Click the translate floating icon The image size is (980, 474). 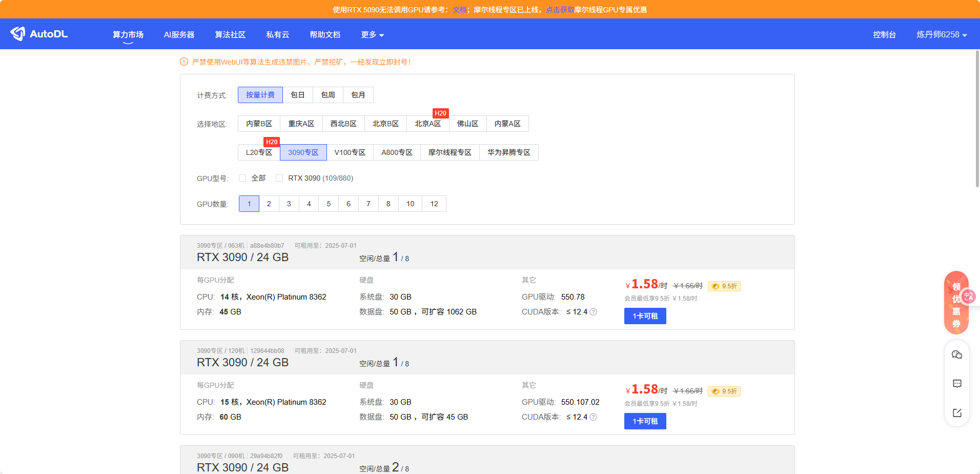[x=969, y=297]
